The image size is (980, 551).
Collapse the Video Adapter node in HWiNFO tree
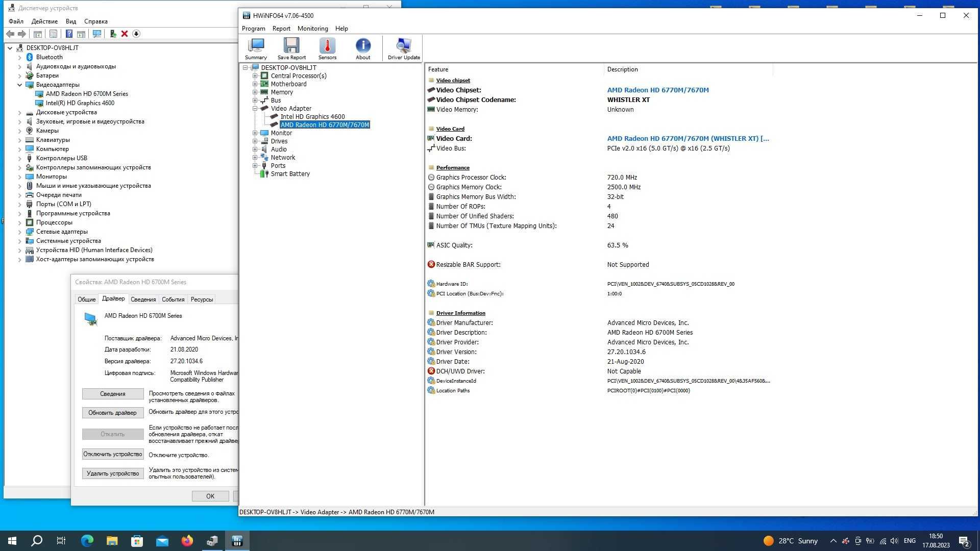coord(255,108)
